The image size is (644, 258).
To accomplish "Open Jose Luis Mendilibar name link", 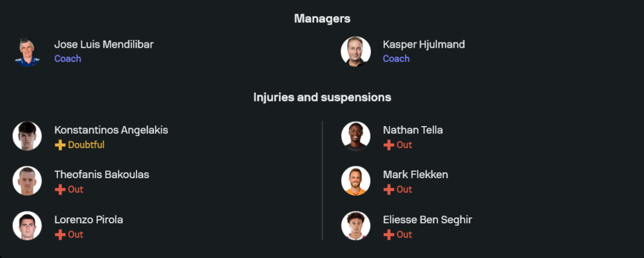I will tap(104, 44).
